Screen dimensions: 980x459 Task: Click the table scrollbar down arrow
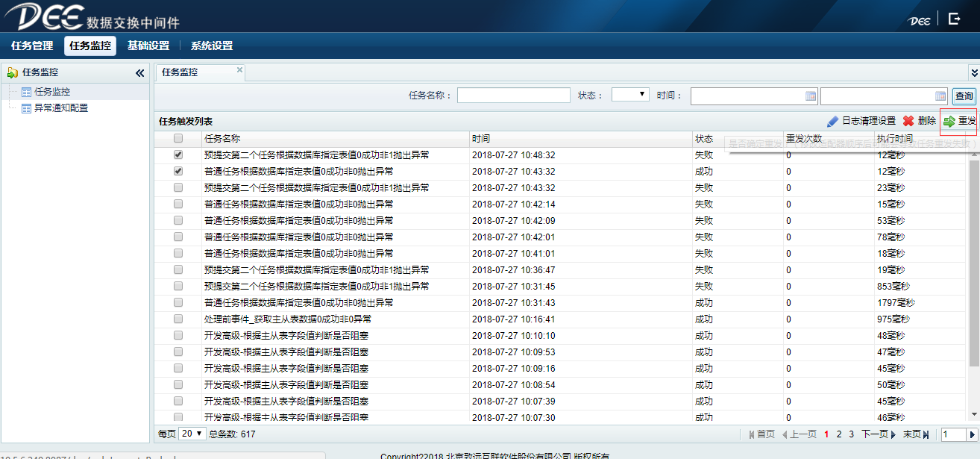pyautogui.click(x=974, y=414)
